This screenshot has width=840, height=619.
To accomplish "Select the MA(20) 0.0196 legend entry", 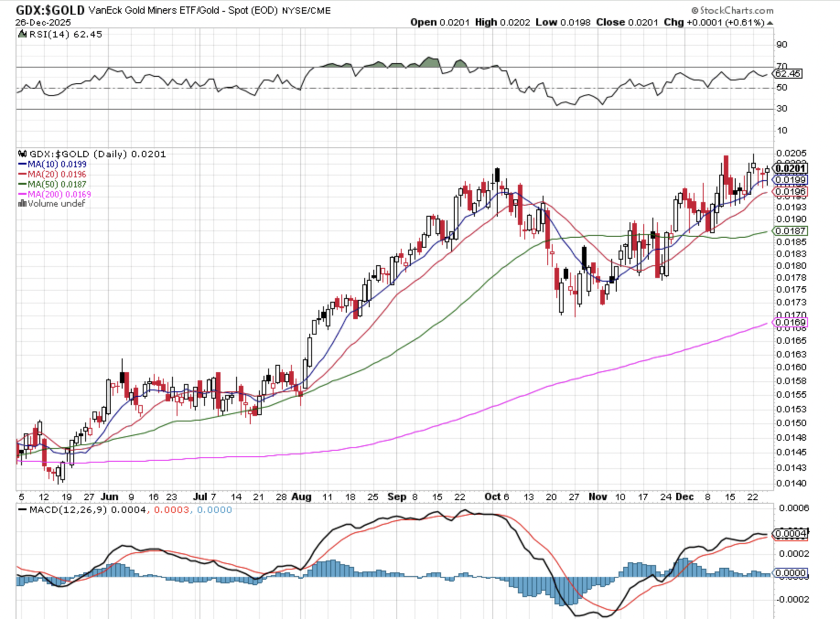I will (x=52, y=174).
